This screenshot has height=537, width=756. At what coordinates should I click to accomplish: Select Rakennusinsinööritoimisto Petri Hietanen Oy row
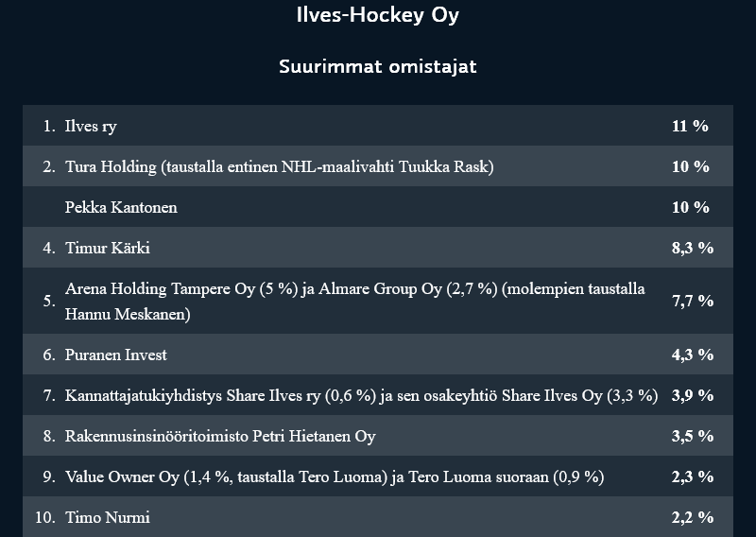click(220, 436)
